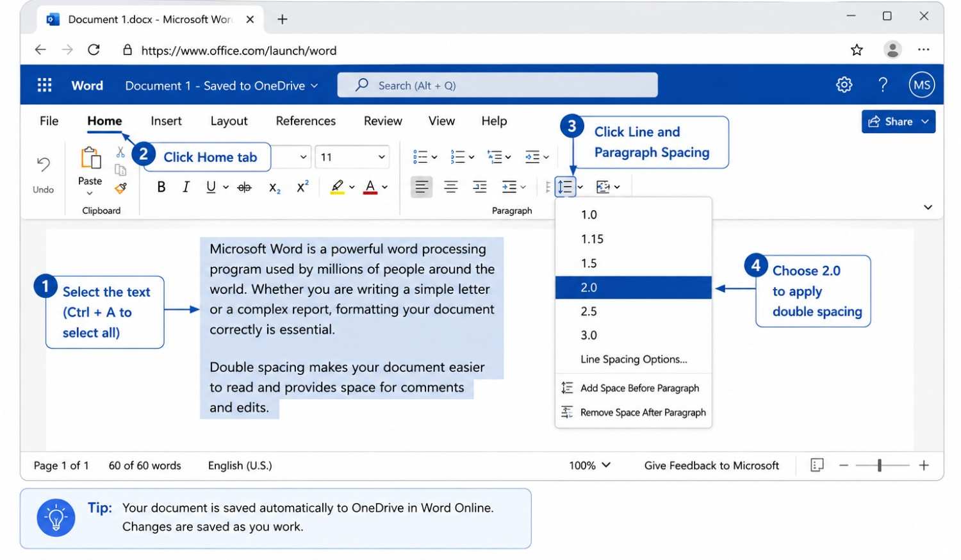
Task: Bookmark the page with the star icon
Action: coord(857,50)
